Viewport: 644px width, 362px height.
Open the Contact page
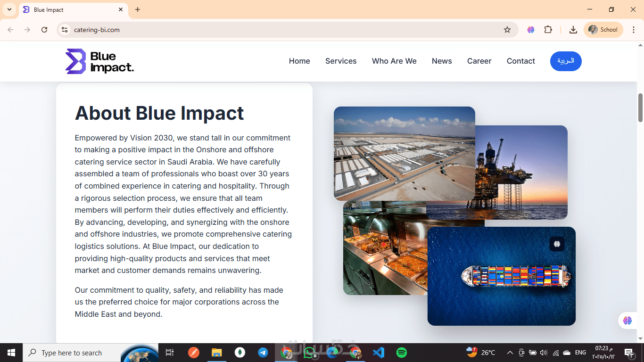521,61
